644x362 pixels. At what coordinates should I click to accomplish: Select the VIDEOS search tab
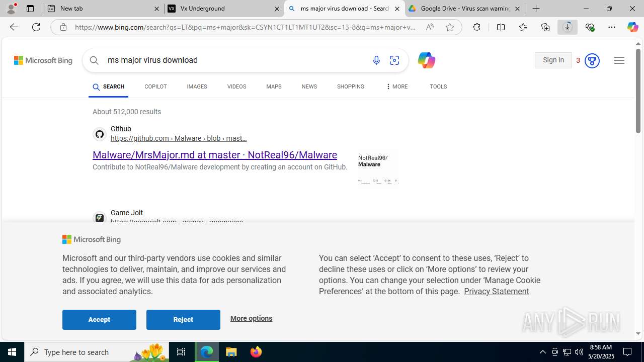236,87
